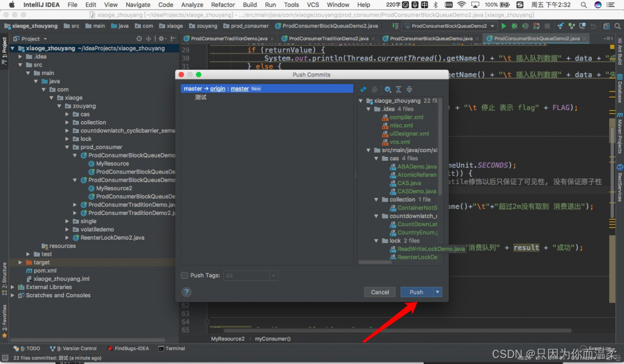The height and width of the screenshot is (364, 624).
Task: Click the Wi-Fi icon in menu bar
Action: 461,5
